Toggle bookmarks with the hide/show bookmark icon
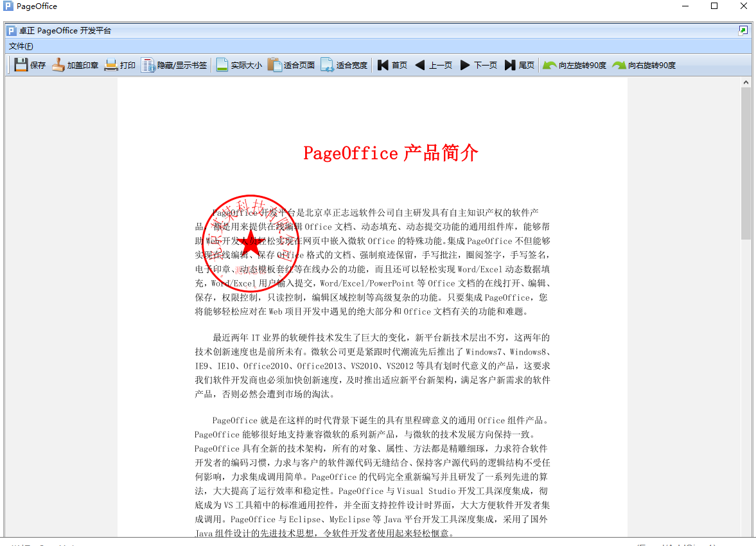The image size is (756, 546). (x=148, y=65)
